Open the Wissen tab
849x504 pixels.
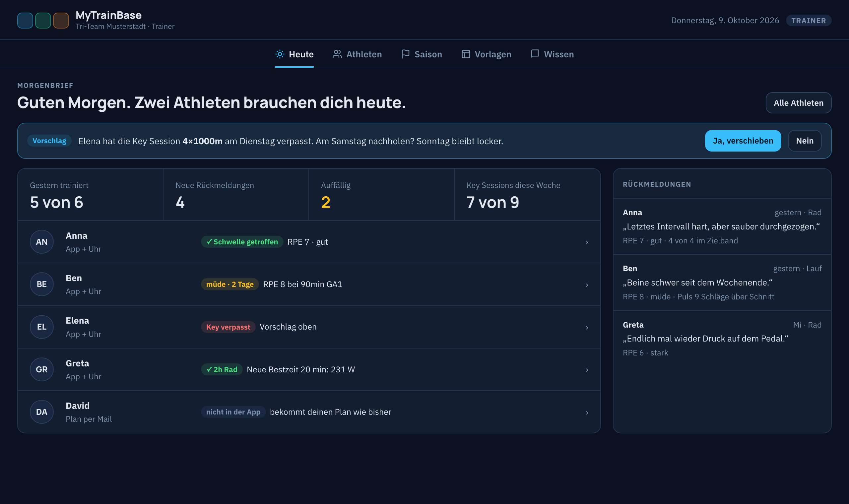pos(552,54)
